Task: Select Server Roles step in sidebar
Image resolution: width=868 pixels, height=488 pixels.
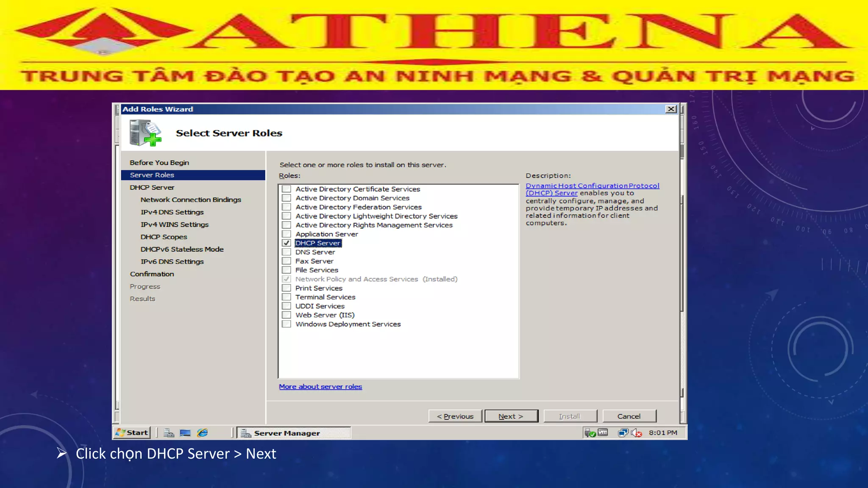Action: coord(193,175)
